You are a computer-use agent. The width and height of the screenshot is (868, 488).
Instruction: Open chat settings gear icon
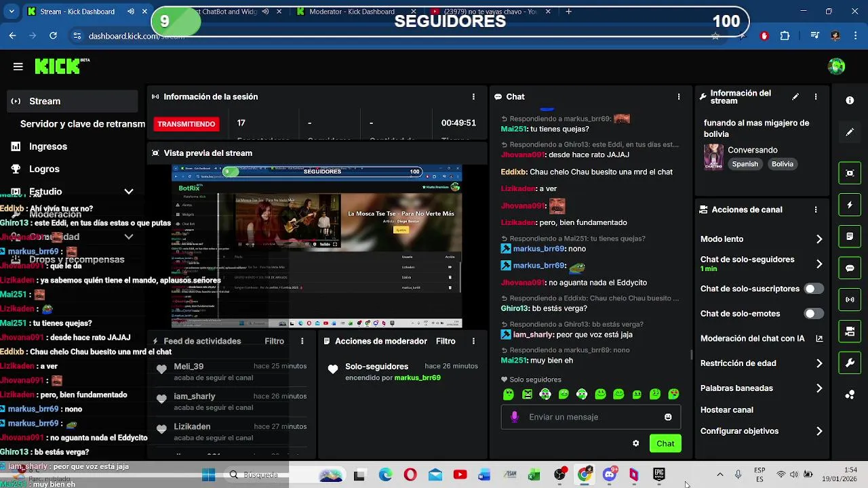click(635, 443)
